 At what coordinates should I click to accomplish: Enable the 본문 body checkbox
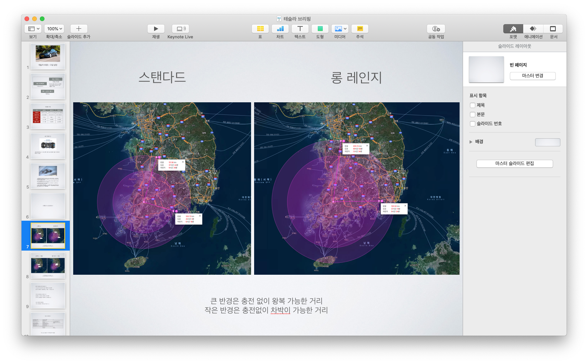click(473, 115)
